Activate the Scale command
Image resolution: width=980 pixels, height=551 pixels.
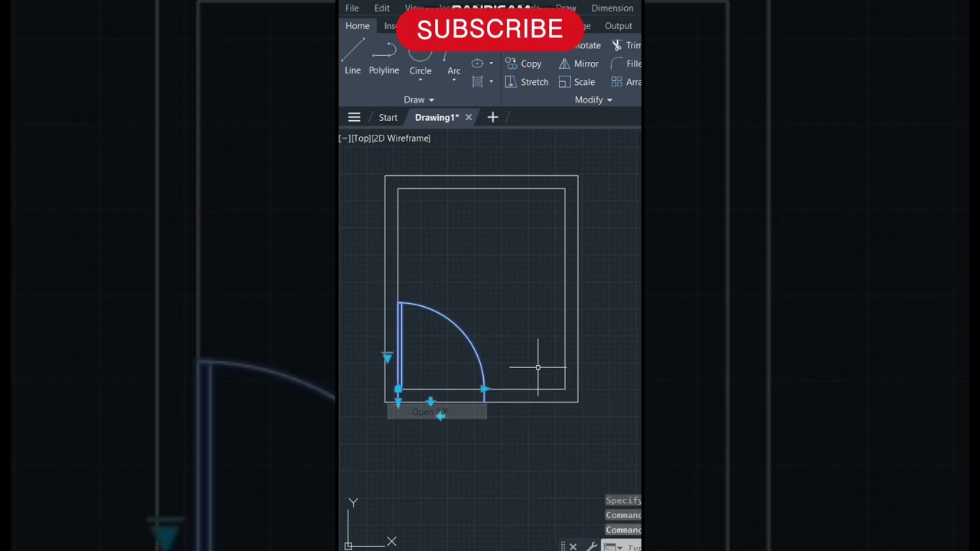click(577, 82)
